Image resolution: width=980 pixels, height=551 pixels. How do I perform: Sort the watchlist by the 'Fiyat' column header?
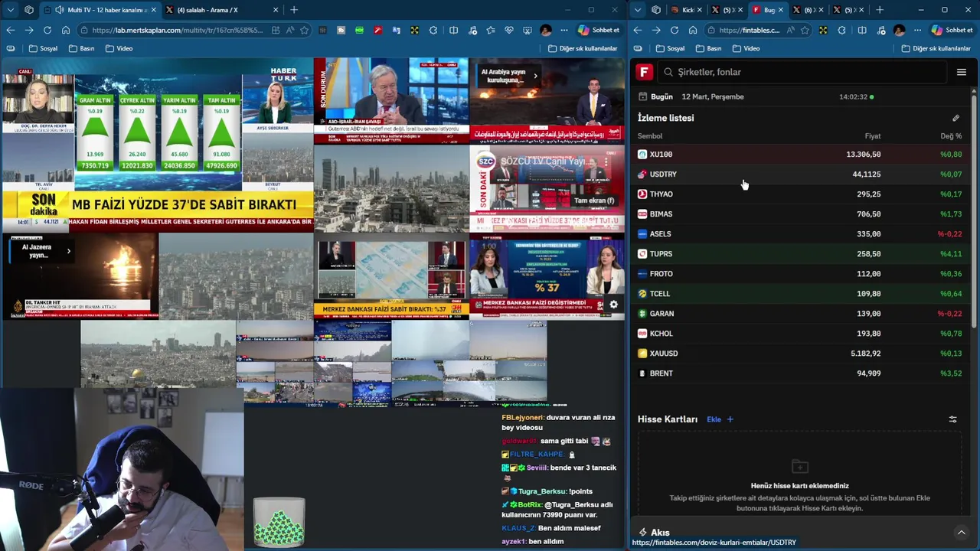873,136
